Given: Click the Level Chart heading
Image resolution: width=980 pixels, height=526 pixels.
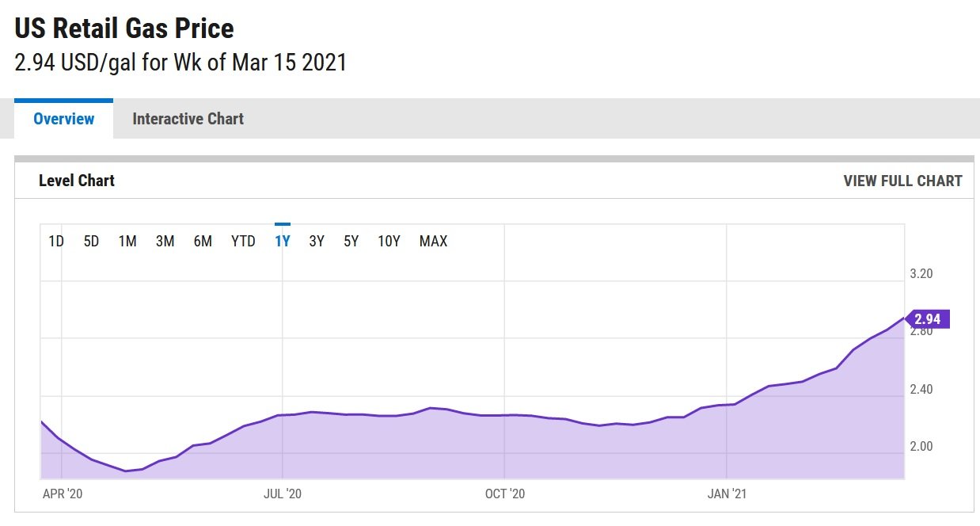Looking at the screenshot, I should [77, 181].
